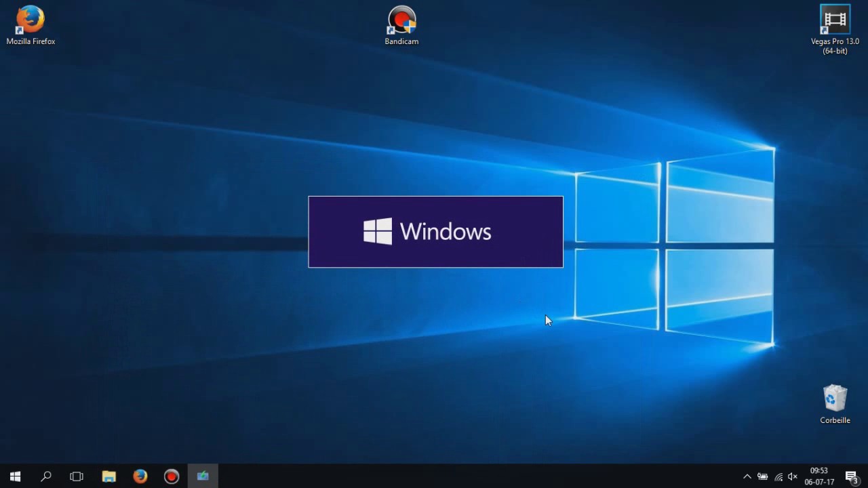Viewport: 868px width, 488px height.
Task: Show hidden system tray icons
Action: [x=747, y=476]
